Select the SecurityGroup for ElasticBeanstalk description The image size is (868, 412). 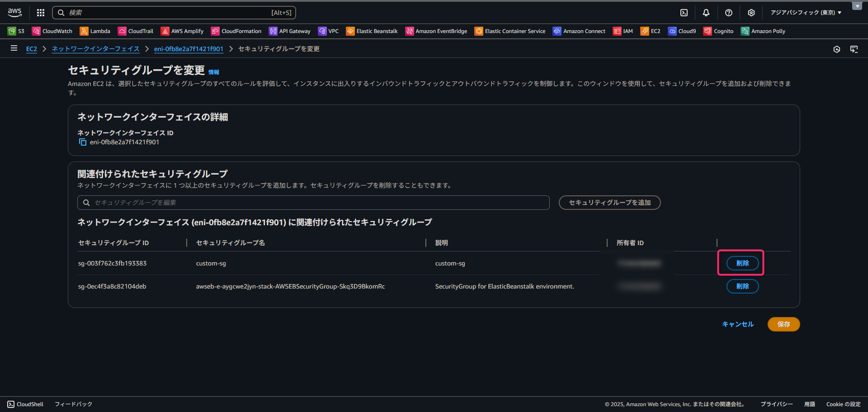pos(505,286)
